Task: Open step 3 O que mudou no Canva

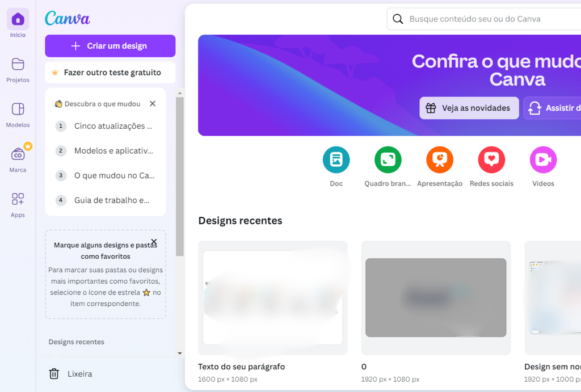Action: pos(106,176)
